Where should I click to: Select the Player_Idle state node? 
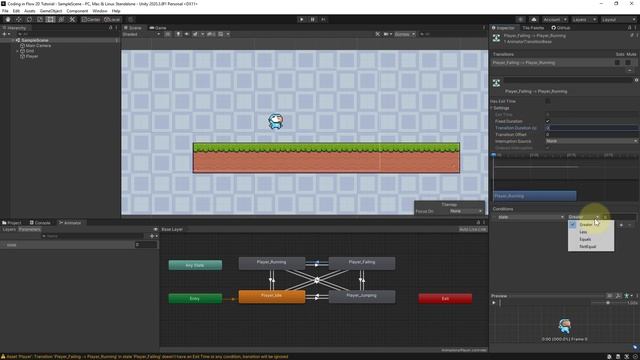pyautogui.click(x=272, y=297)
